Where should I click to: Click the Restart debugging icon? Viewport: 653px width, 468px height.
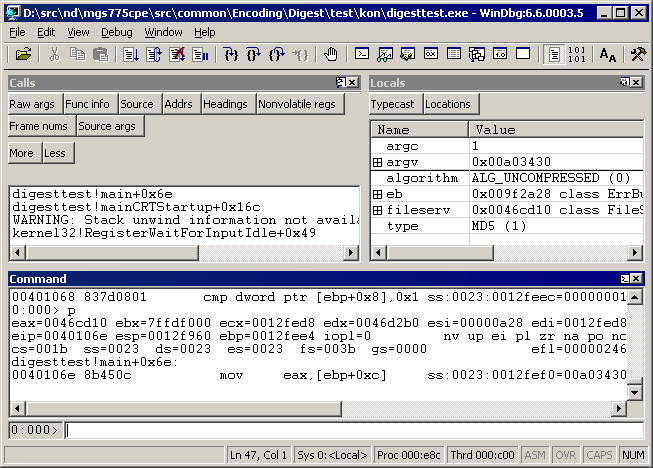click(154, 55)
